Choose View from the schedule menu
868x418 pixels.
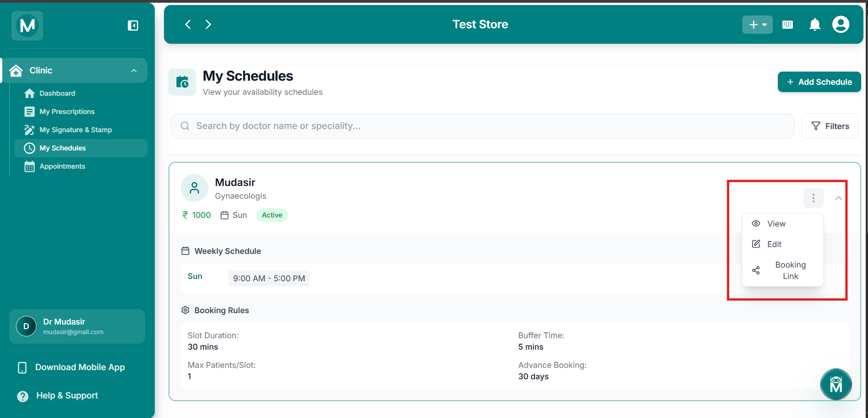pos(783,224)
